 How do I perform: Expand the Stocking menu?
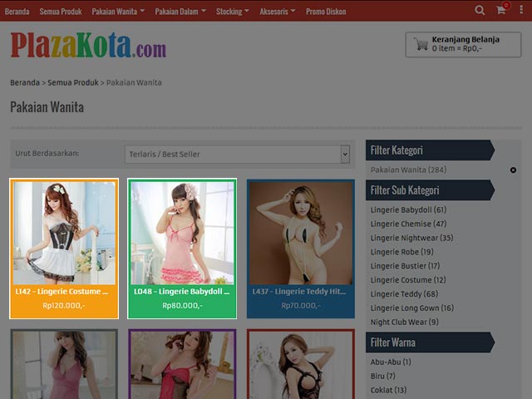click(x=233, y=11)
